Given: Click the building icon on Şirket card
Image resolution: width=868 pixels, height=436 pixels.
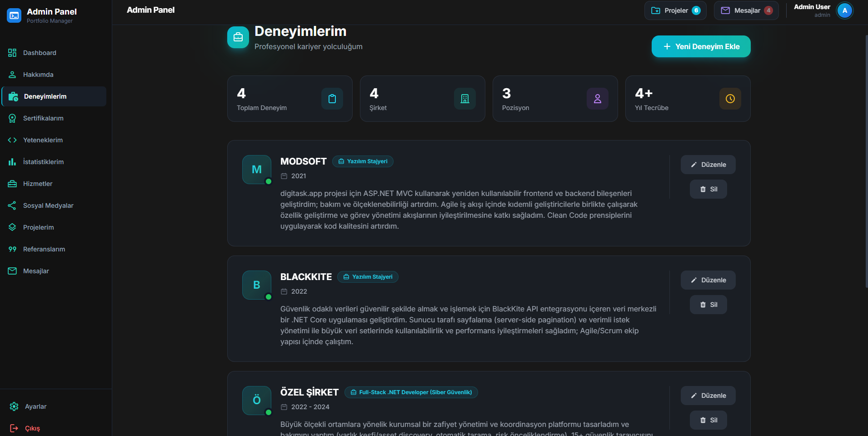Looking at the screenshot, I should (x=464, y=99).
